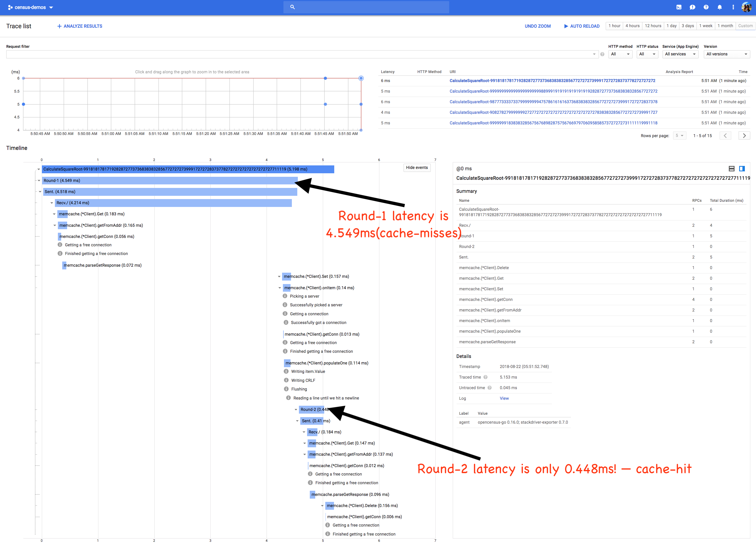756x557 pixels.
Task: Open the HTTP method dropdown
Action: tap(620, 54)
